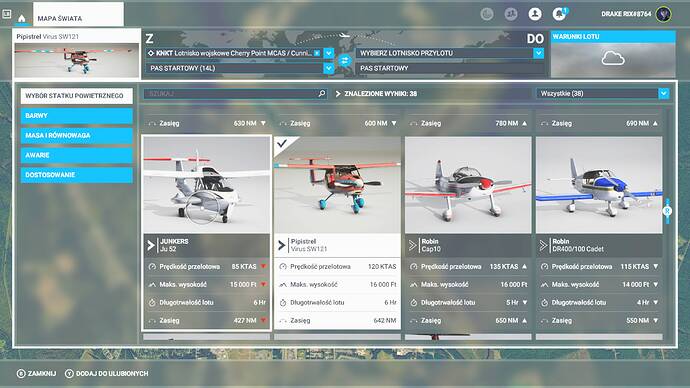Click Cadet Maks. wysokość 14 000 Ft
This screenshot has height=388, width=690.
599,285
